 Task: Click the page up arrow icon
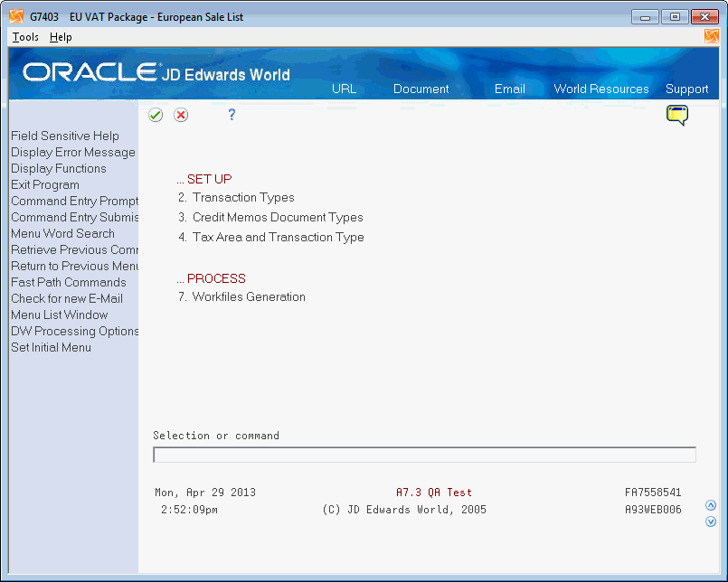(x=710, y=505)
